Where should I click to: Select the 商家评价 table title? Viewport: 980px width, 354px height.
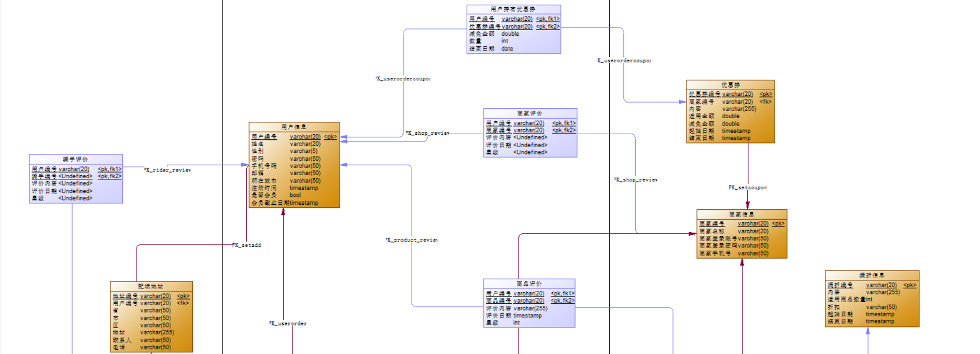pyautogui.click(x=530, y=113)
